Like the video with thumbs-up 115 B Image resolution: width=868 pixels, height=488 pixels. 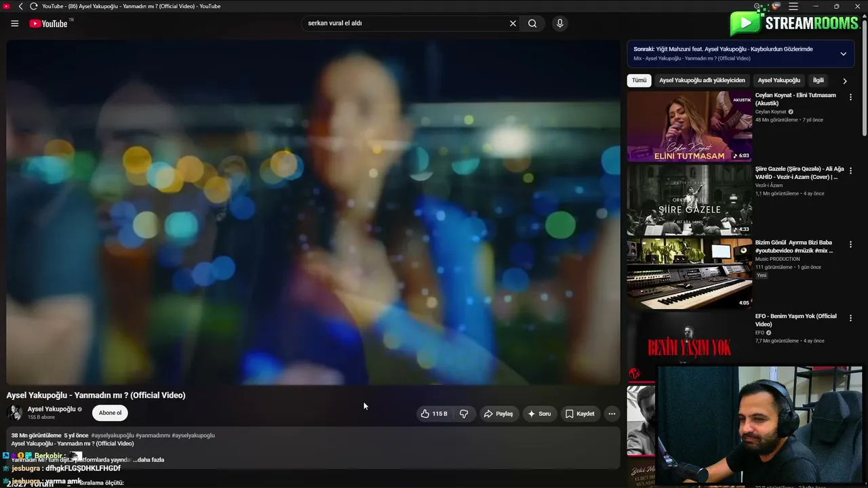coord(433,413)
